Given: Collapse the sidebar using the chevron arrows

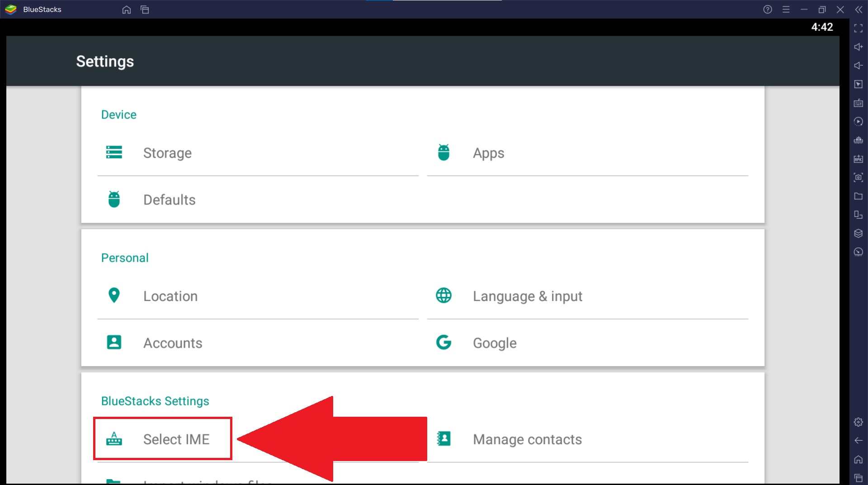Looking at the screenshot, I should coord(859,9).
